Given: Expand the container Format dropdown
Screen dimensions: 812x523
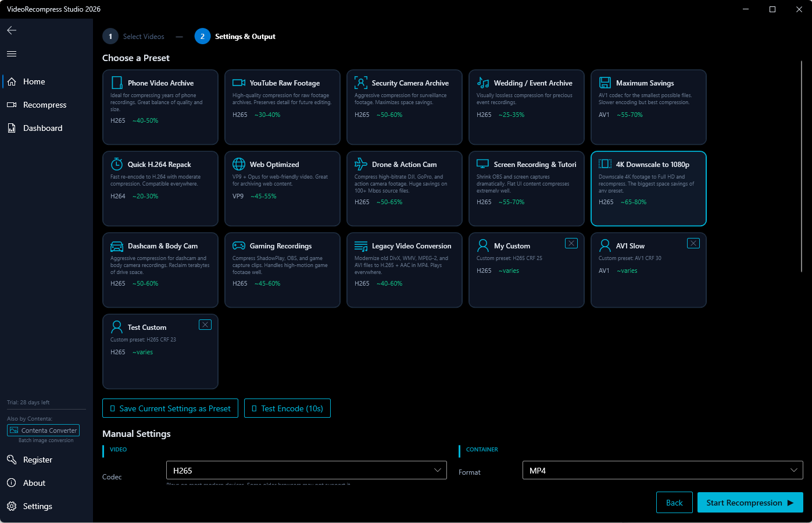Looking at the screenshot, I should pos(662,470).
